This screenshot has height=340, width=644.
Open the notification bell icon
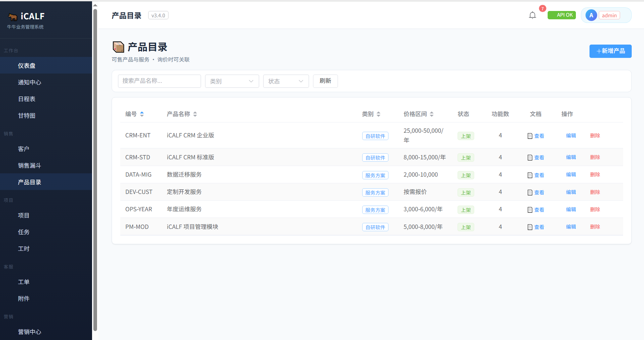(x=532, y=15)
